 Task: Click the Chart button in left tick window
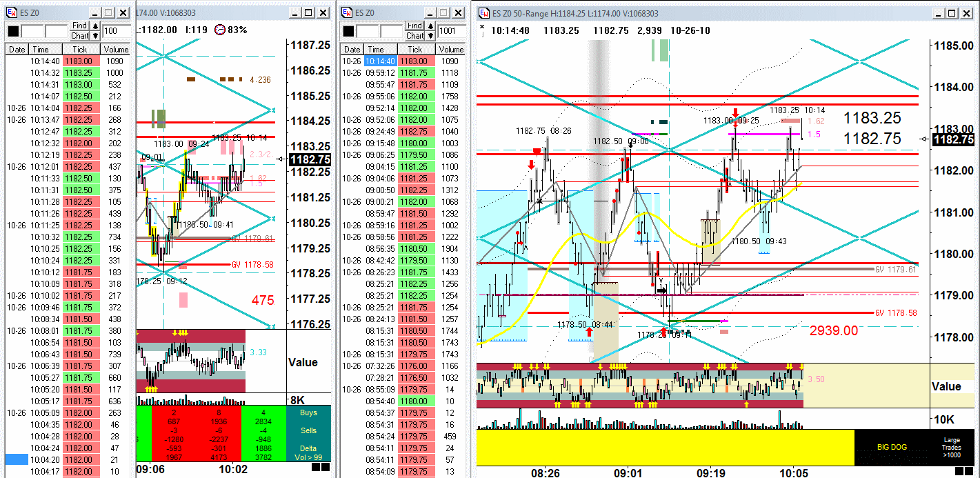coord(79,36)
